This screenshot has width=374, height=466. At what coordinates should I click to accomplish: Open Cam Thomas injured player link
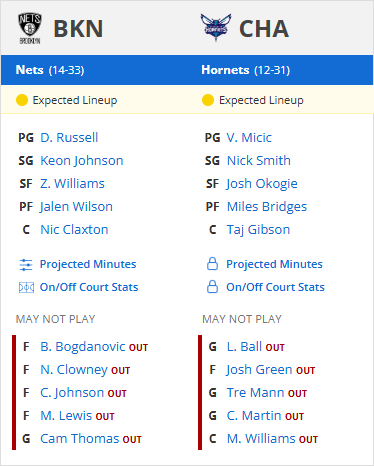coord(79,439)
